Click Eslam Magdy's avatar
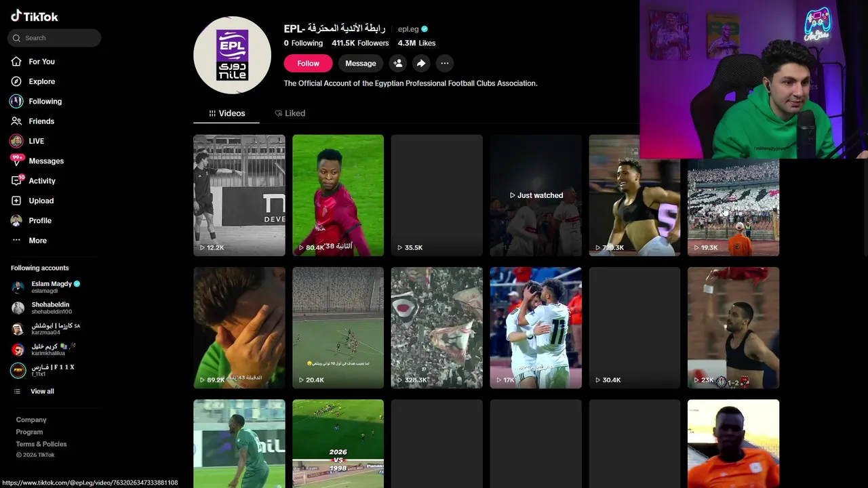 [18, 287]
